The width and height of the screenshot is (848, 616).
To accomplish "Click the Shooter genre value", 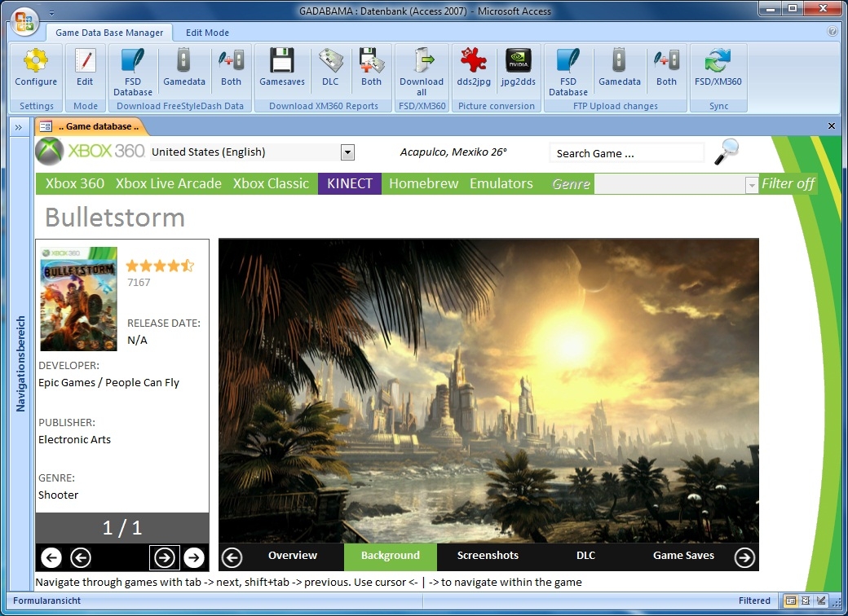I will coord(58,495).
